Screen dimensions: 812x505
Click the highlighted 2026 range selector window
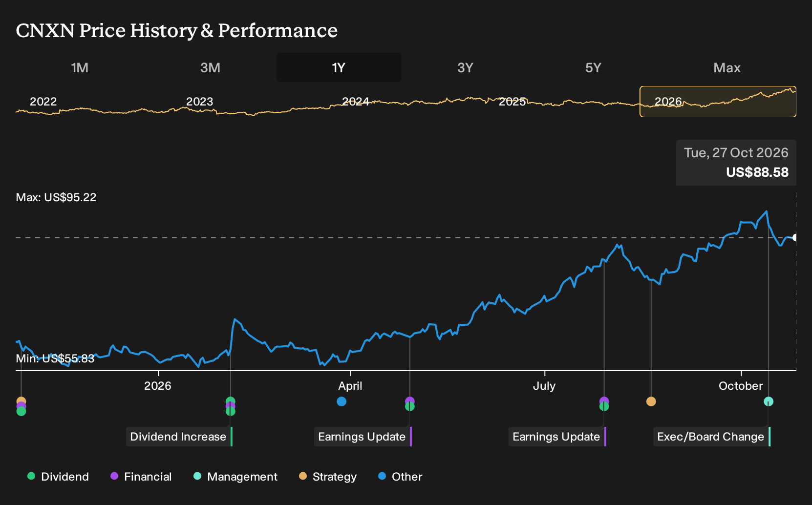click(718, 102)
